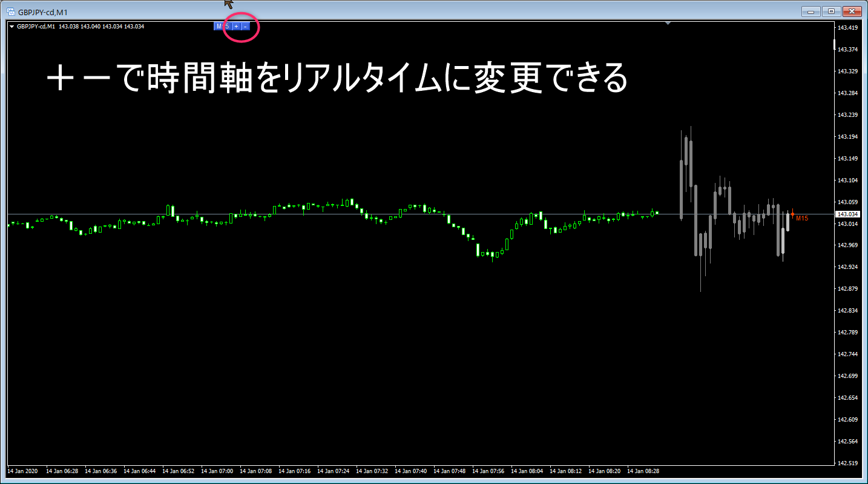Screen dimensions: 868x484
Task: Click the 14 Jan 07:00 time axis label
Action: point(217,471)
